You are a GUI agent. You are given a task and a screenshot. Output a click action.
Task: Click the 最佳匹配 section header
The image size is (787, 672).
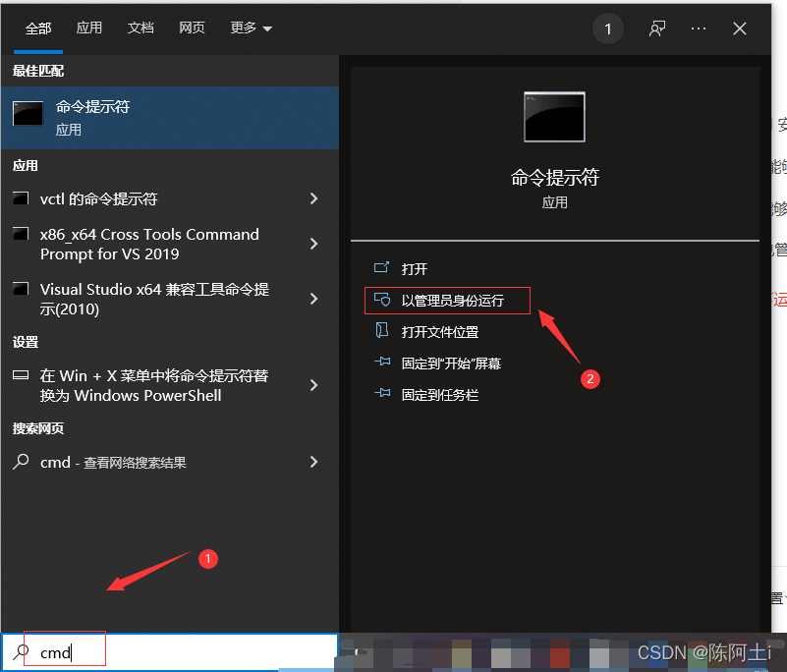[38, 72]
